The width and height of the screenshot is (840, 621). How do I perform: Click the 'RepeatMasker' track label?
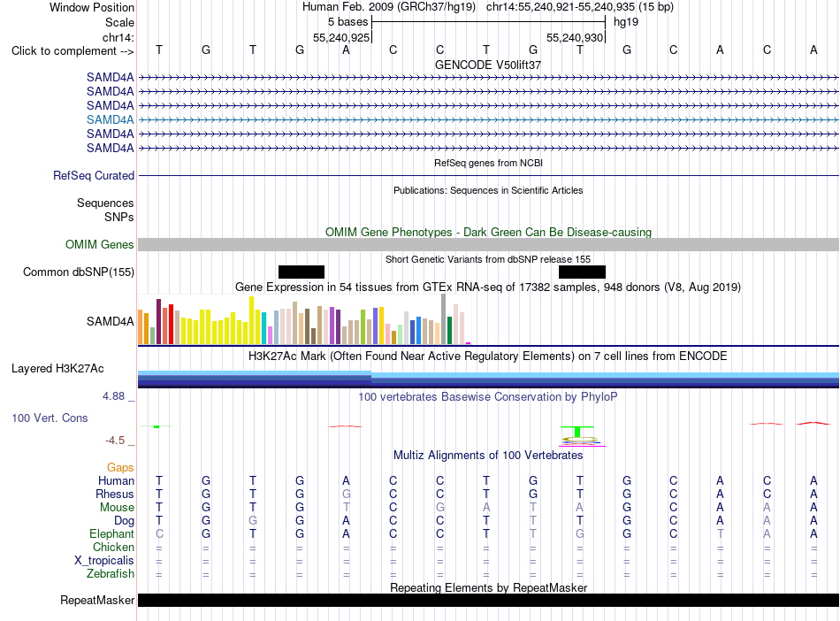point(97,600)
